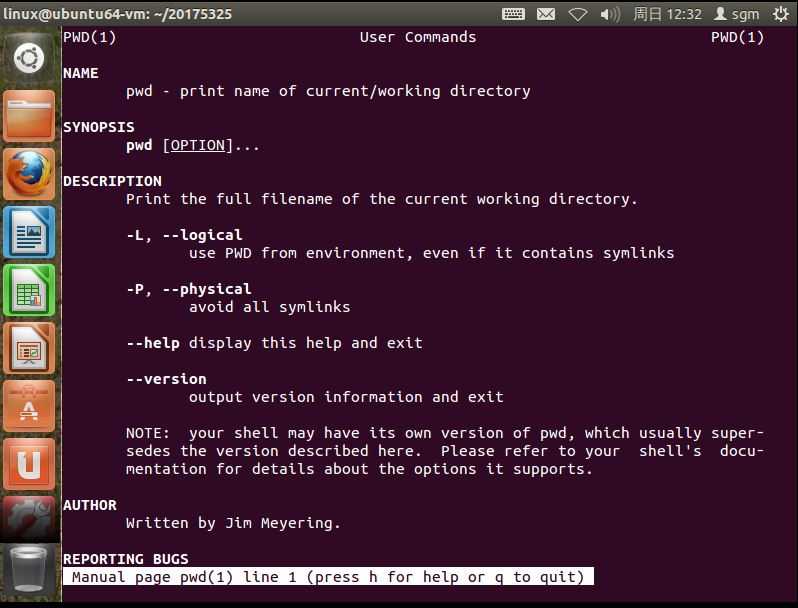Click 'avoid all symlinks' description text
The height and width of the screenshot is (608, 798).
click(x=270, y=307)
